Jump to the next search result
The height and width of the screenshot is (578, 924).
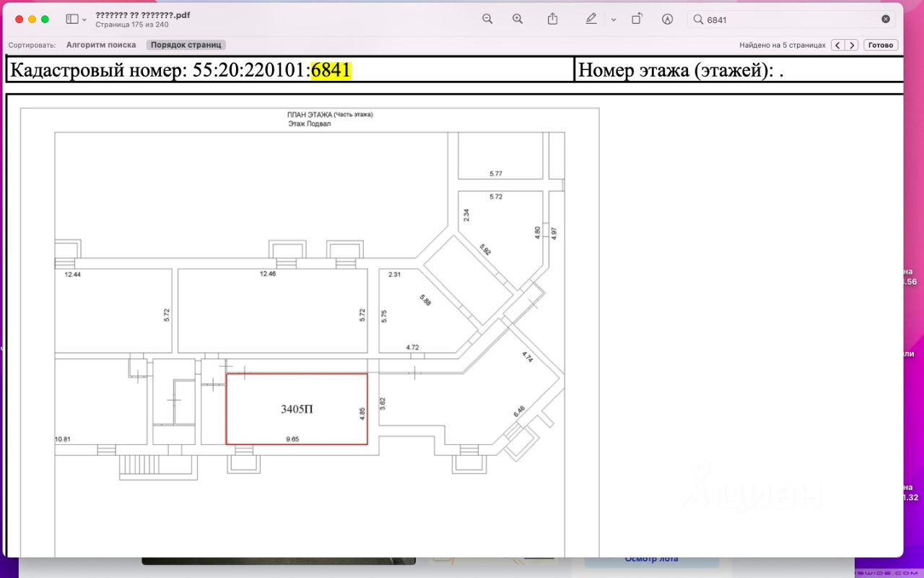tap(853, 45)
